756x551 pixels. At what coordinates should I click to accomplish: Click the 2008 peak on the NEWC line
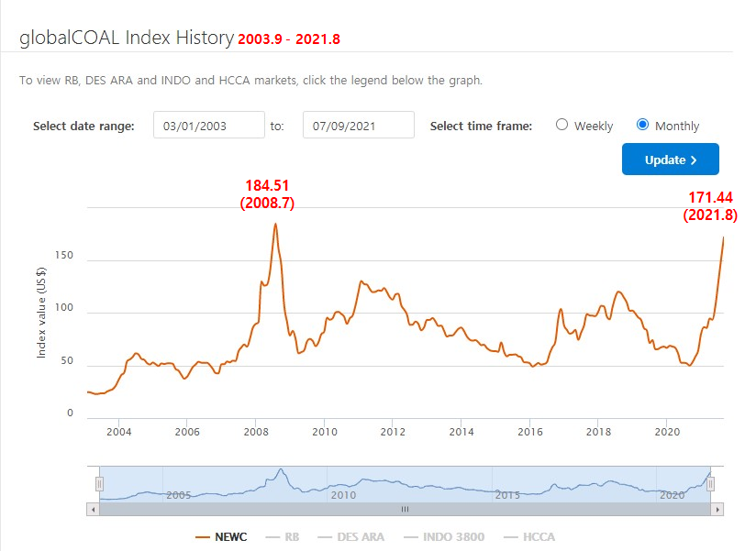coord(275,224)
